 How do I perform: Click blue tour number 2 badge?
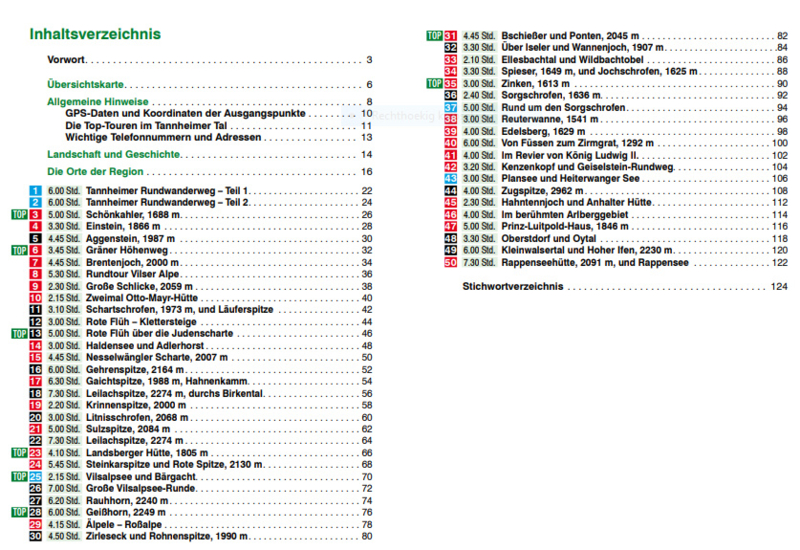coord(35,203)
